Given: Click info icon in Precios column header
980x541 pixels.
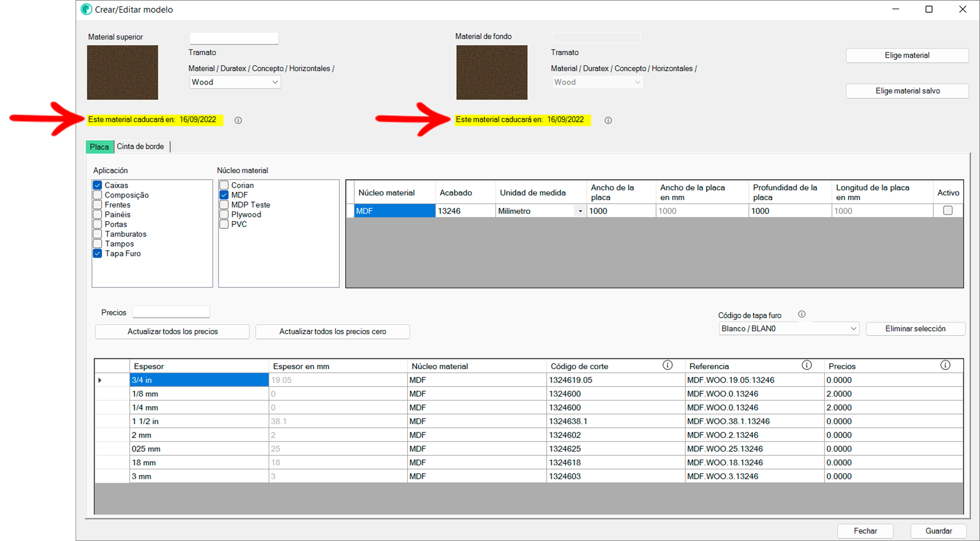Looking at the screenshot, I should click(x=945, y=365).
